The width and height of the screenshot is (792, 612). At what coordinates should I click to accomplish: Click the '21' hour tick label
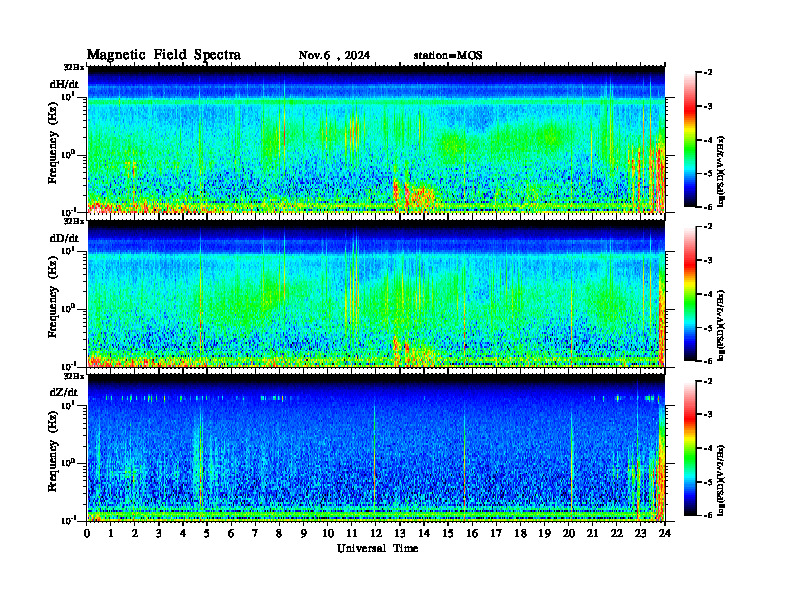(592, 533)
